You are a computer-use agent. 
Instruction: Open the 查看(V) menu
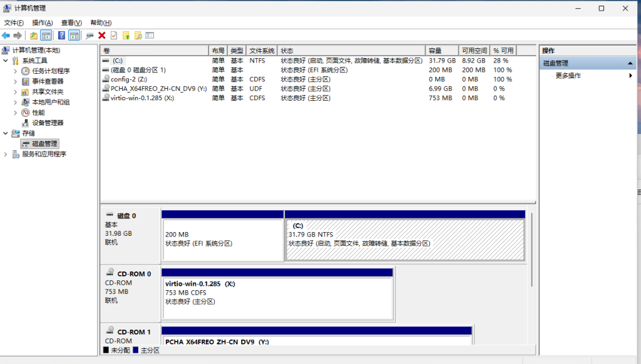(x=71, y=23)
